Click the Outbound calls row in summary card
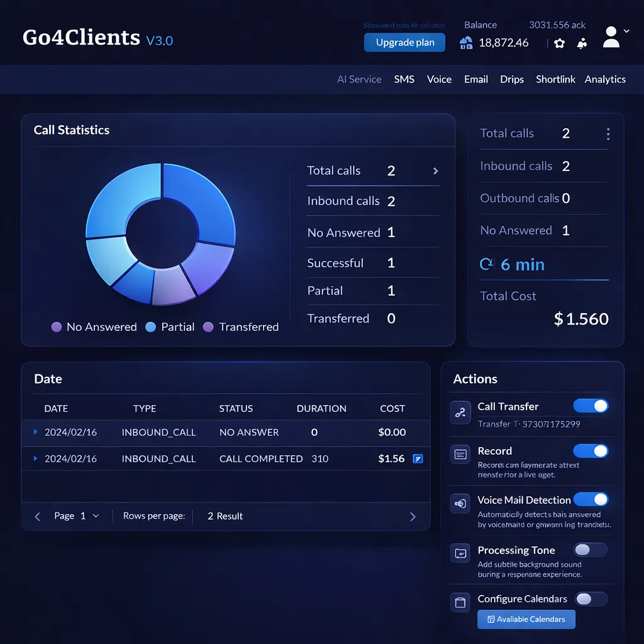644x644 pixels. point(544,198)
